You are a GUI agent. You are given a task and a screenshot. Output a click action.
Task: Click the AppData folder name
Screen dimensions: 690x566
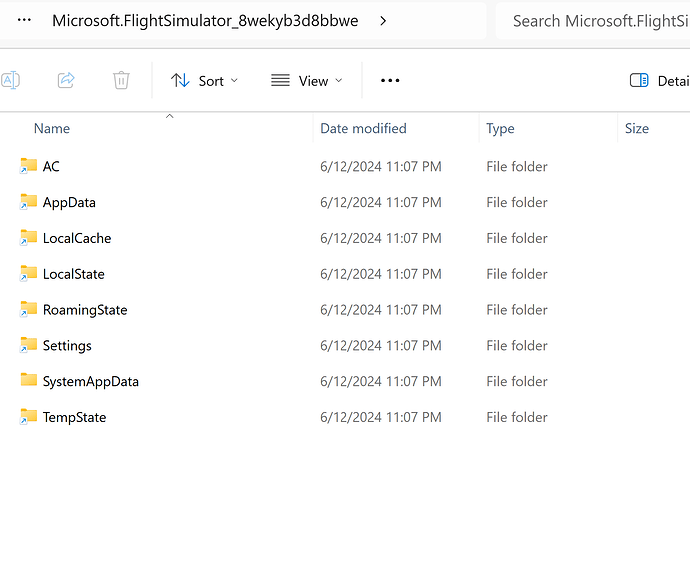point(69,202)
